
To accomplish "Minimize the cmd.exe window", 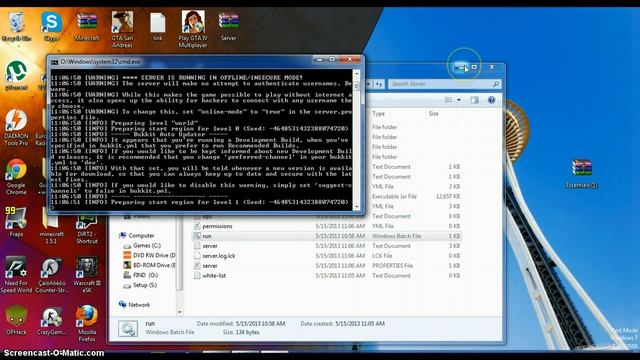I will click(320, 60).
